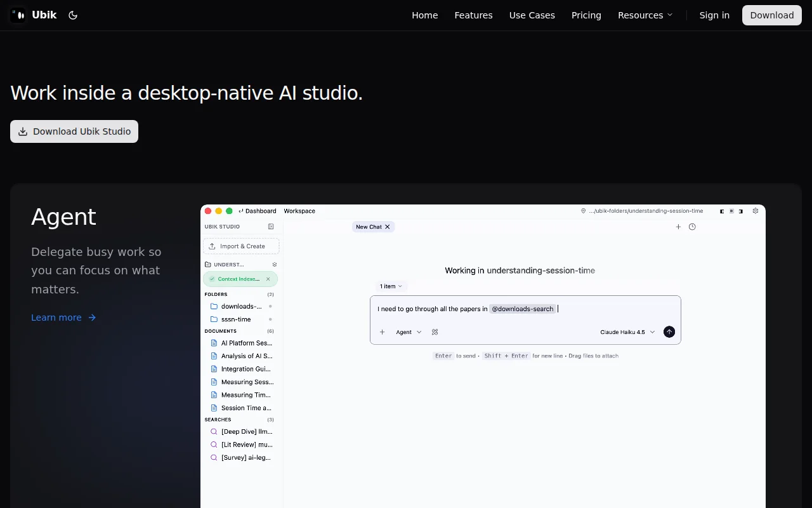Open chat history clock icon
The width and height of the screenshot is (812, 508).
point(692,227)
